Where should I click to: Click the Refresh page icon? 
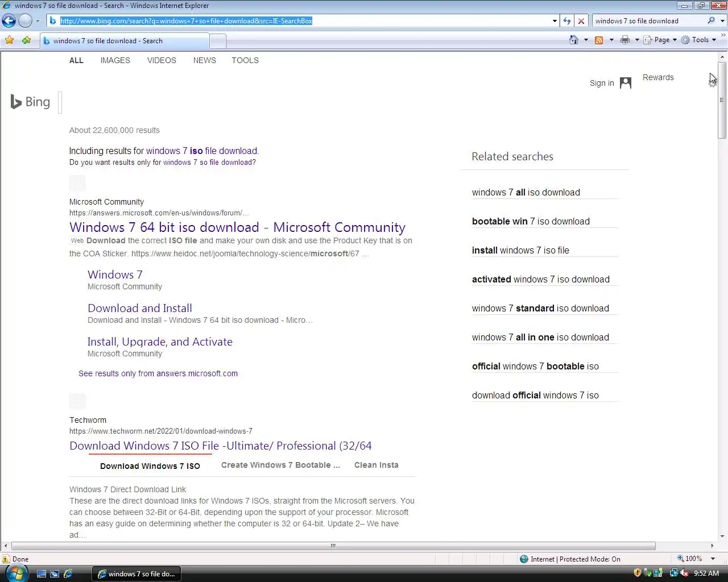567,21
